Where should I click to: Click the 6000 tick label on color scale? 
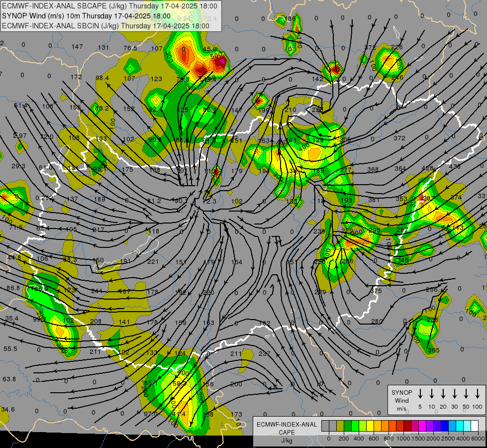479,439
